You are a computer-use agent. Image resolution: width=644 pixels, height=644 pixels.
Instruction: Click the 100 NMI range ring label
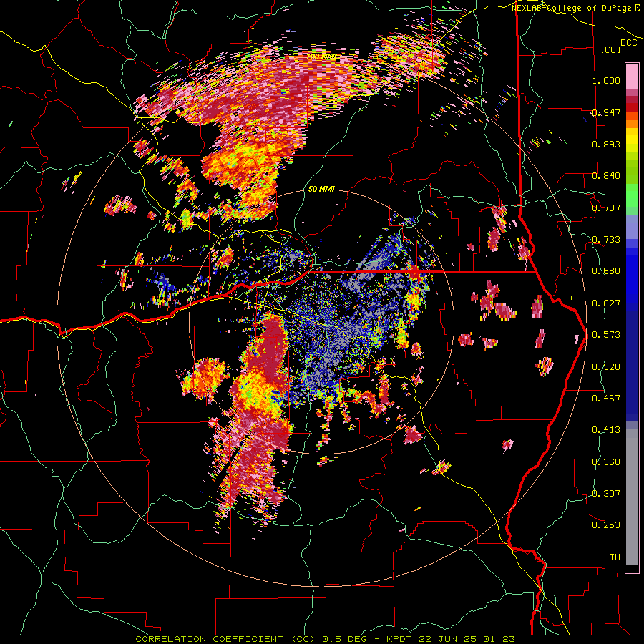[321, 57]
